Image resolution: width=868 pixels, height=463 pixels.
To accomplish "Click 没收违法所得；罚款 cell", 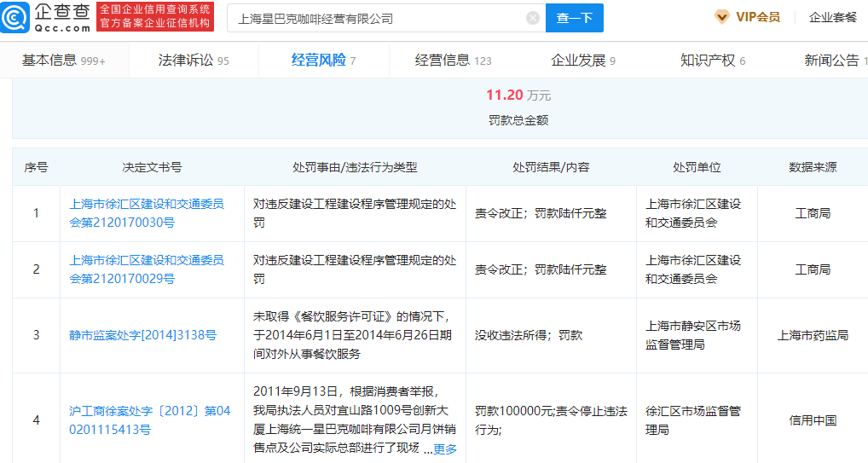I will pos(529,335).
